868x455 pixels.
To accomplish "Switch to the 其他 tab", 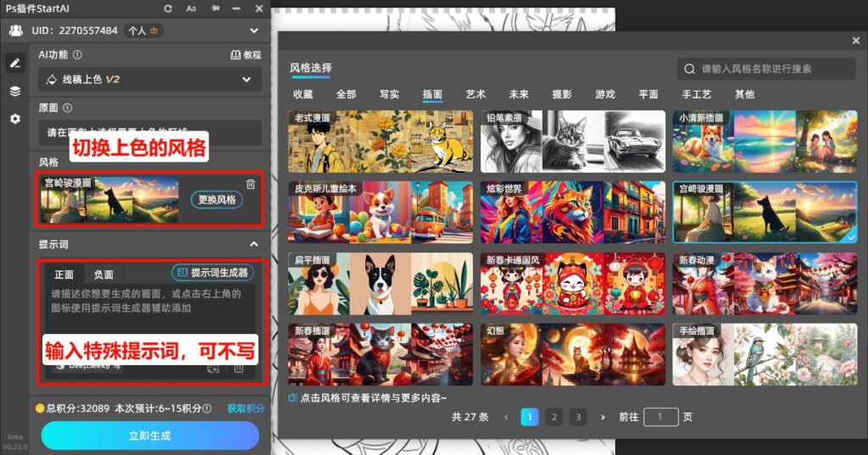I will 744,94.
